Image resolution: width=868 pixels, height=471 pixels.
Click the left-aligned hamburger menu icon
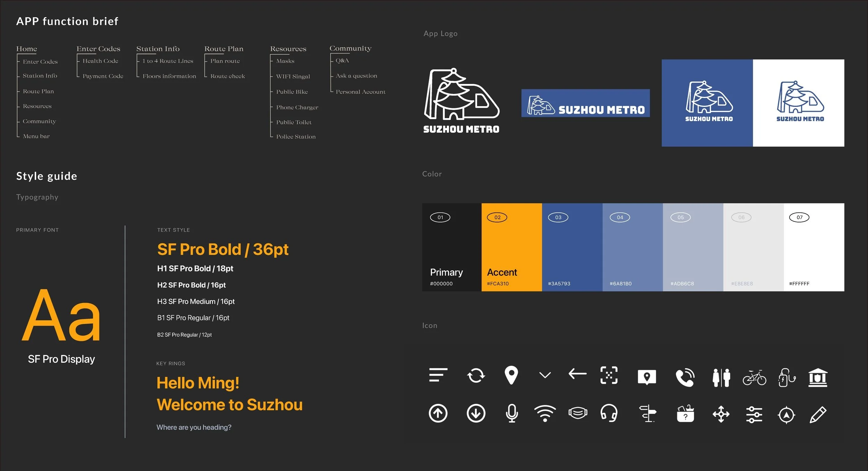coord(438,375)
